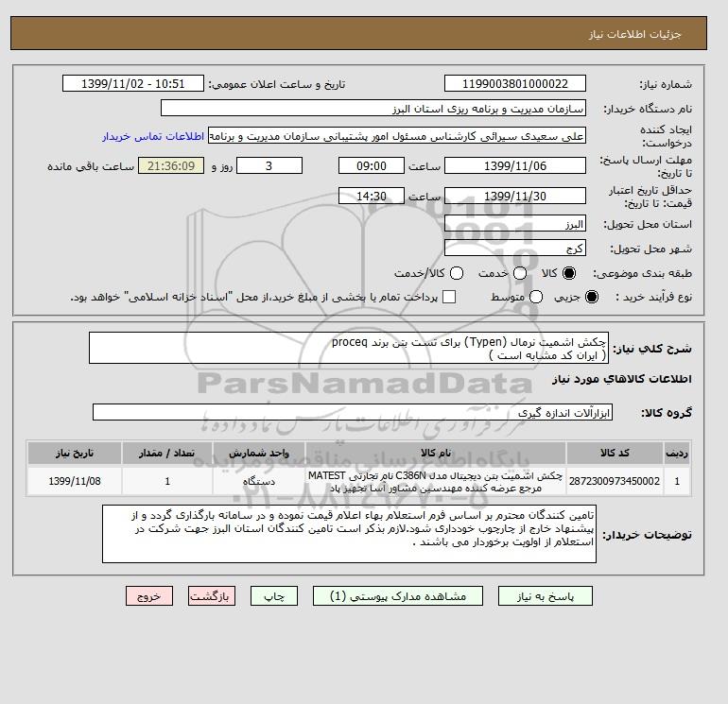The image size is (728, 704).
Task: Click the delivery province field البرز
Action: point(515,224)
